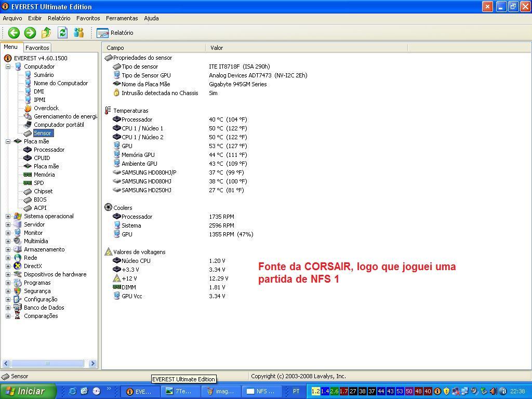Expand the Sistema operacional node
Screen dimensions: 532x399
pos(8,216)
